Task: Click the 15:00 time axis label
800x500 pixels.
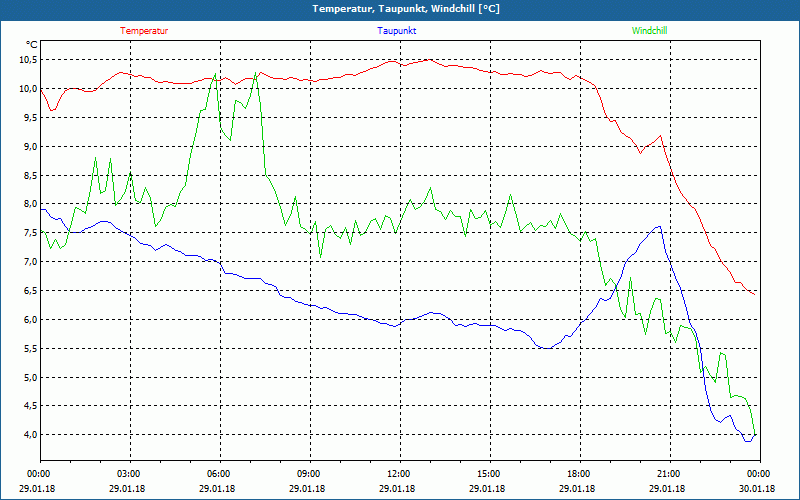Action: point(489,474)
